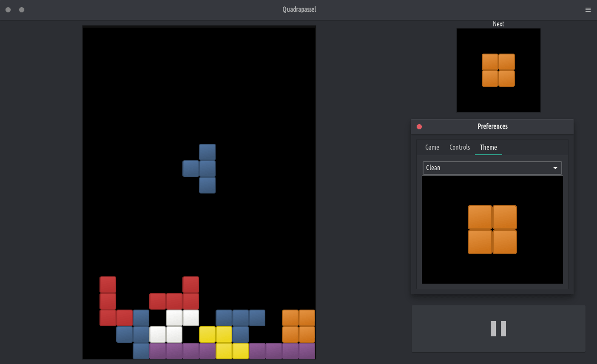Image resolution: width=597 pixels, height=364 pixels.
Task: Click the topmost red block in the left column
Action: coord(108,284)
